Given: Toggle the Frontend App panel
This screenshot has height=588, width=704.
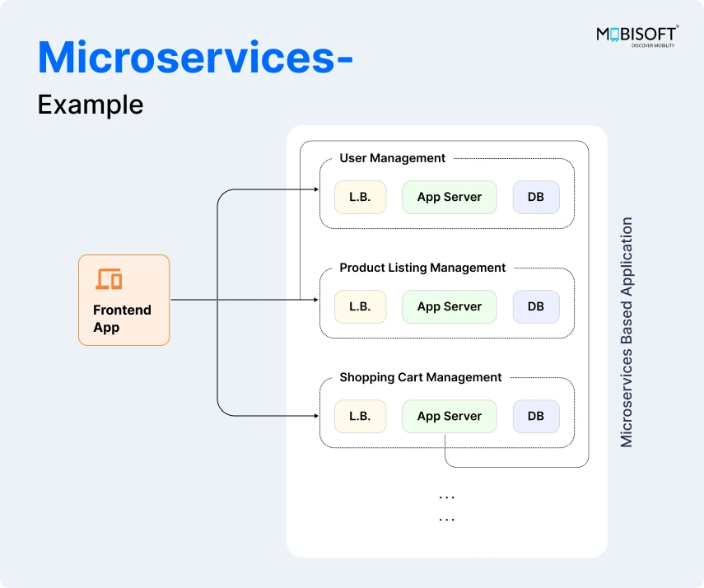Looking at the screenshot, I should pyautogui.click(x=124, y=300).
